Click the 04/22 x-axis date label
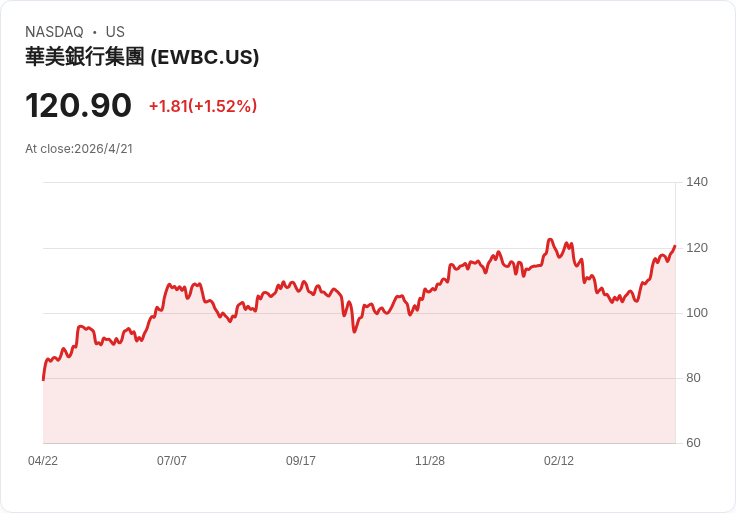This screenshot has width=736, height=513. 43,461
